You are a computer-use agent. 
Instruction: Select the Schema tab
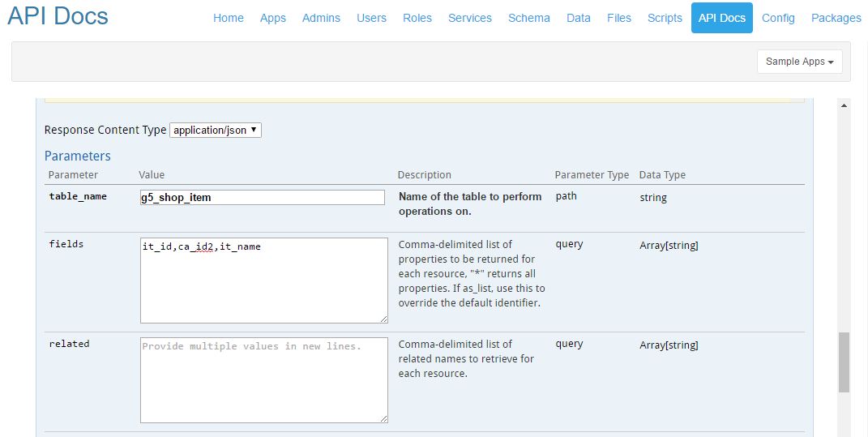(528, 18)
